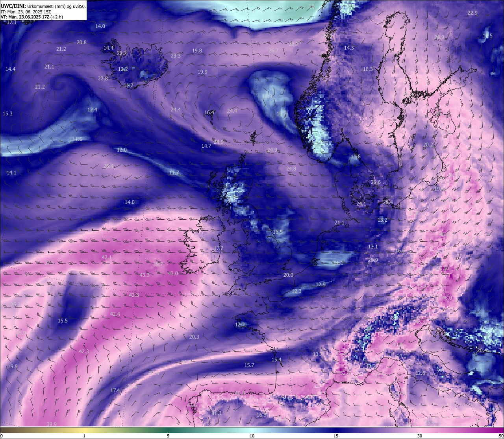Viewport: 504px width, 439px height.
Task: Click the 19.8 value on the map
Action: point(197,51)
